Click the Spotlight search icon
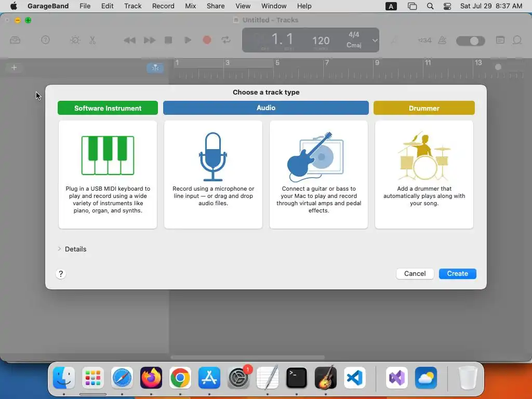 pos(430,6)
